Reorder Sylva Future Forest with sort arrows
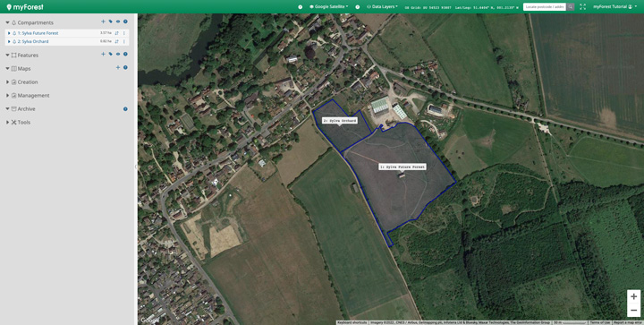The width and height of the screenshot is (644, 325). click(116, 33)
